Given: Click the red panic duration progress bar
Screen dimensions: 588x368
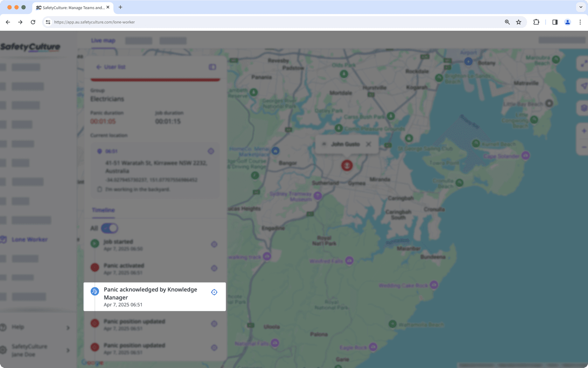Looking at the screenshot, I should tap(155, 79).
